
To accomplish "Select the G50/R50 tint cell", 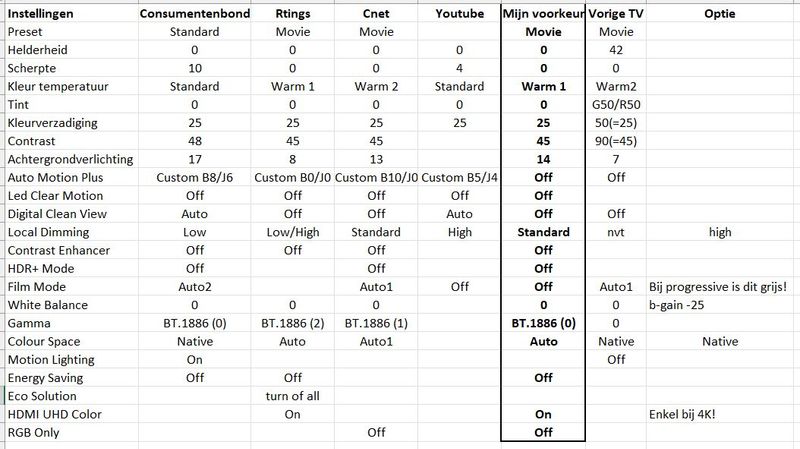I will click(615, 104).
